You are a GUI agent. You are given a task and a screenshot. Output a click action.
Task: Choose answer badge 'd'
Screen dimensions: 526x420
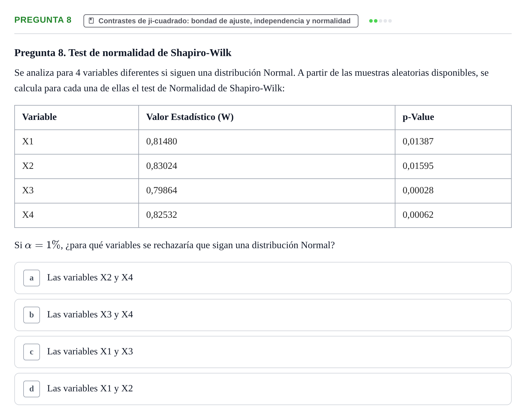pyautogui.click(x=32, y=389)
